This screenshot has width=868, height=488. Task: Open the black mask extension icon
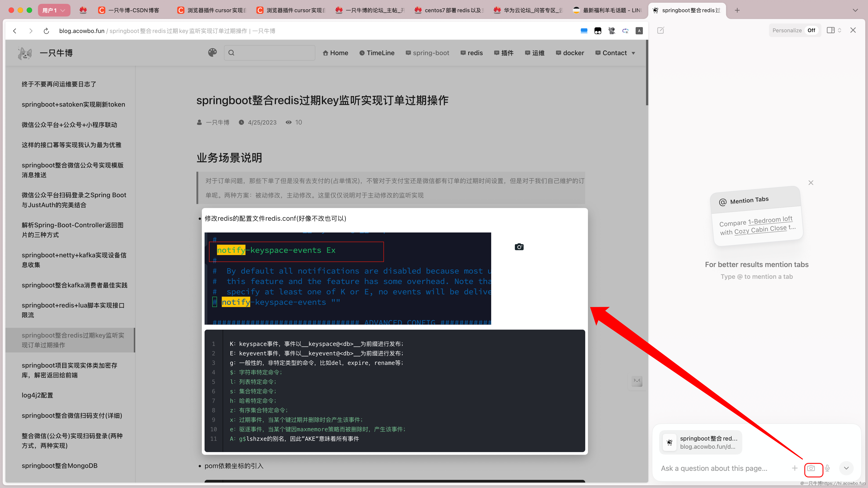click(598, 31)
